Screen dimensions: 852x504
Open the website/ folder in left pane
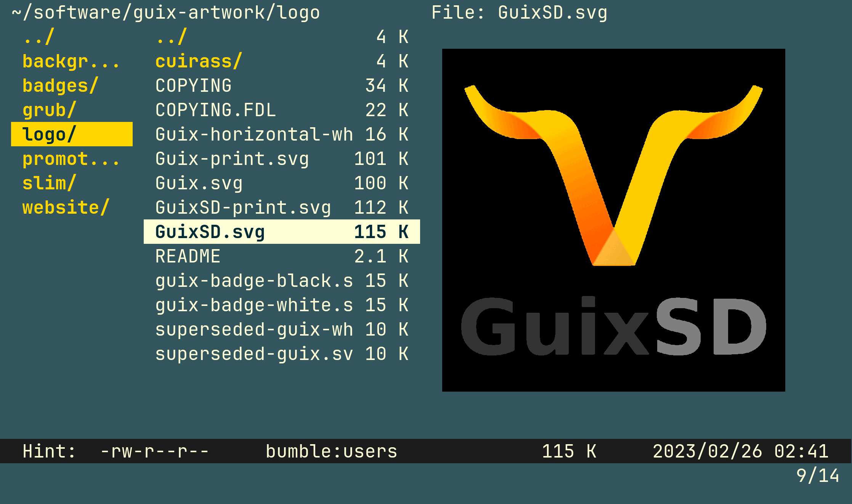[x=66, y=208]
